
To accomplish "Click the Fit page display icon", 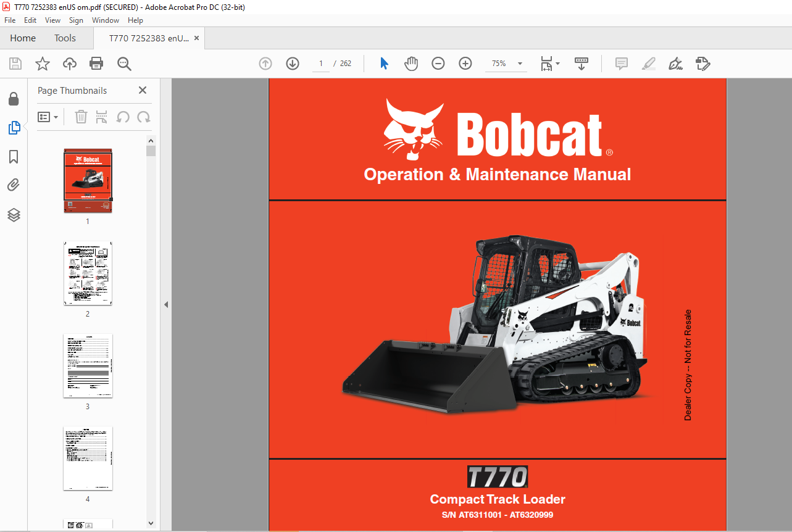I will [x=546, y=64].
